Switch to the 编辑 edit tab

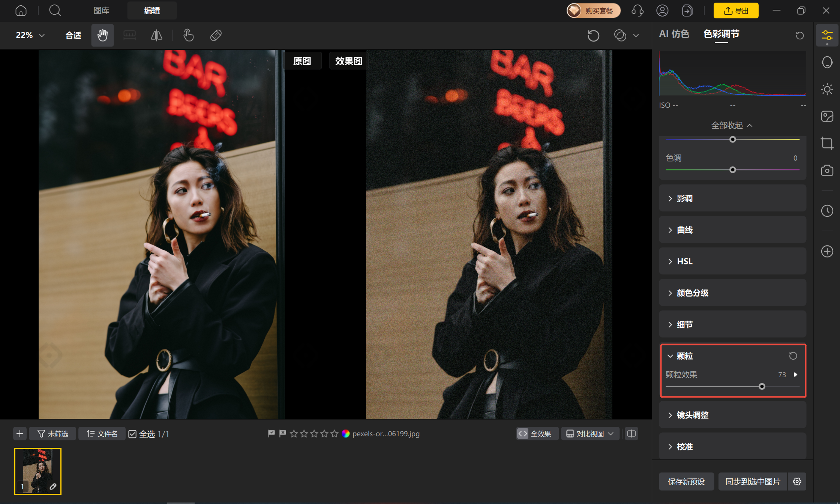(152, 10)
